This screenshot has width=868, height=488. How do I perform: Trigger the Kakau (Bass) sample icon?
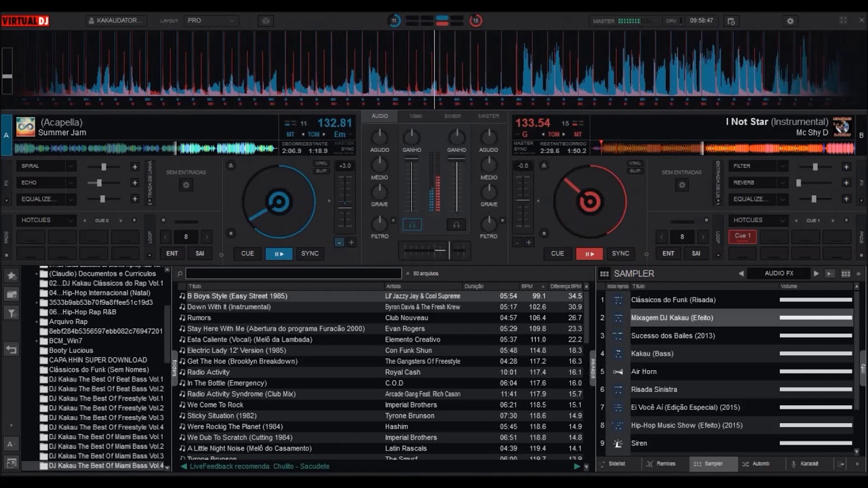point(618,354)
